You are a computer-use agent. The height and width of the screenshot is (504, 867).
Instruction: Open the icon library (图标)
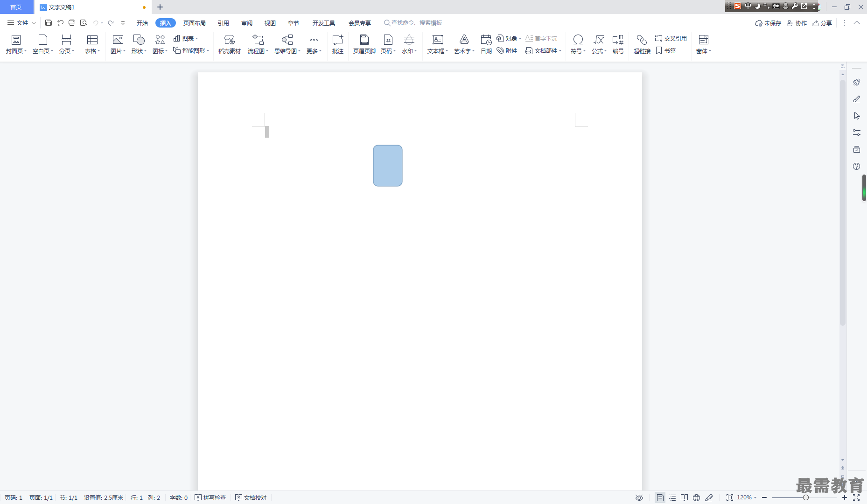tap(160, 44)
